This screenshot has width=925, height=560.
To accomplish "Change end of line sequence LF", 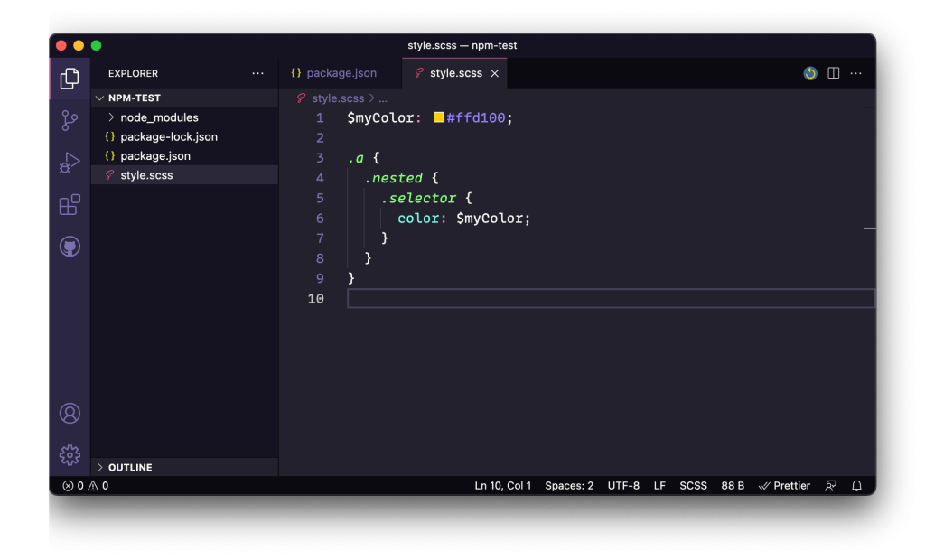I will [659, 486].
